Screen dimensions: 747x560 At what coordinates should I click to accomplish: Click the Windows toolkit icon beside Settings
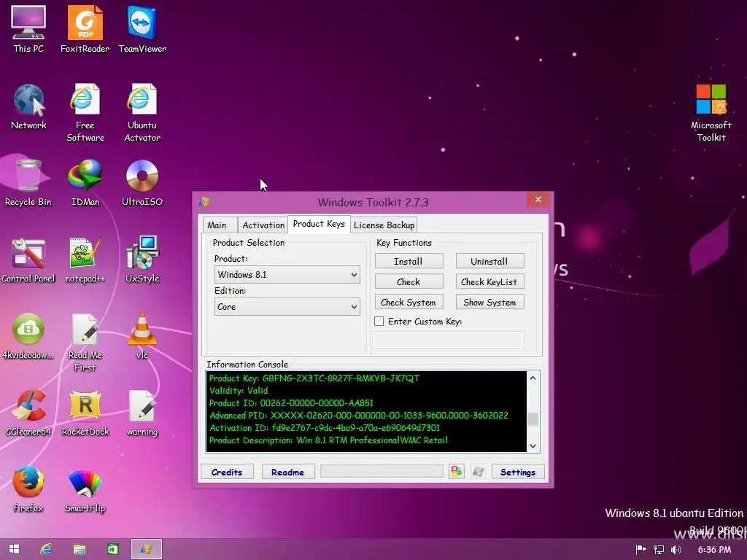click(478, 472)
